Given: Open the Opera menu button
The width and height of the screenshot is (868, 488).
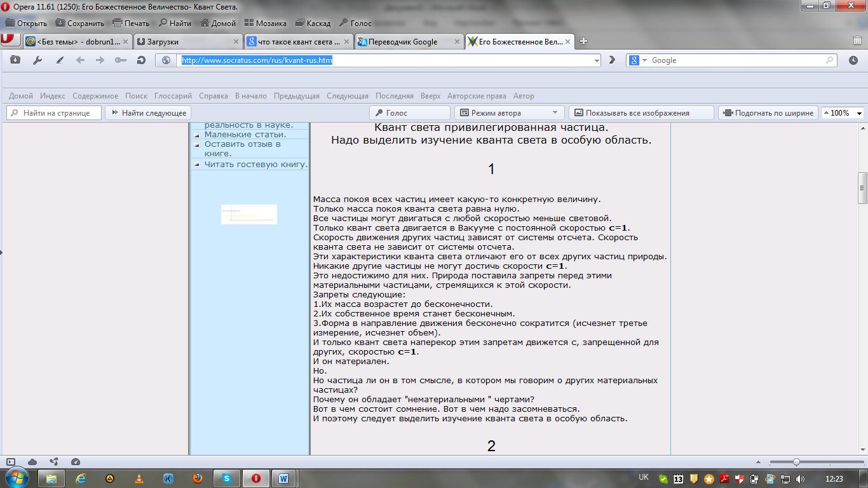Looking at the screenshot, I should coord(9,39).
